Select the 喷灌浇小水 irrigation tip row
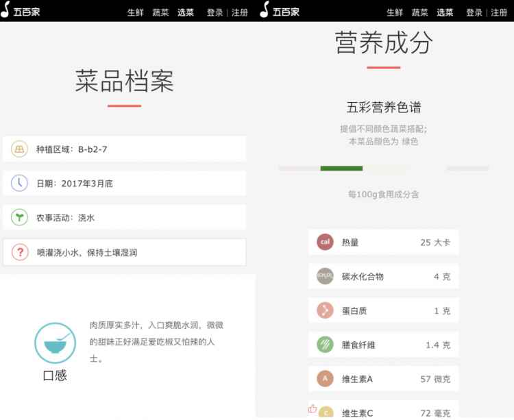This screenshot has width=514, height=420. tap(124, 253)
